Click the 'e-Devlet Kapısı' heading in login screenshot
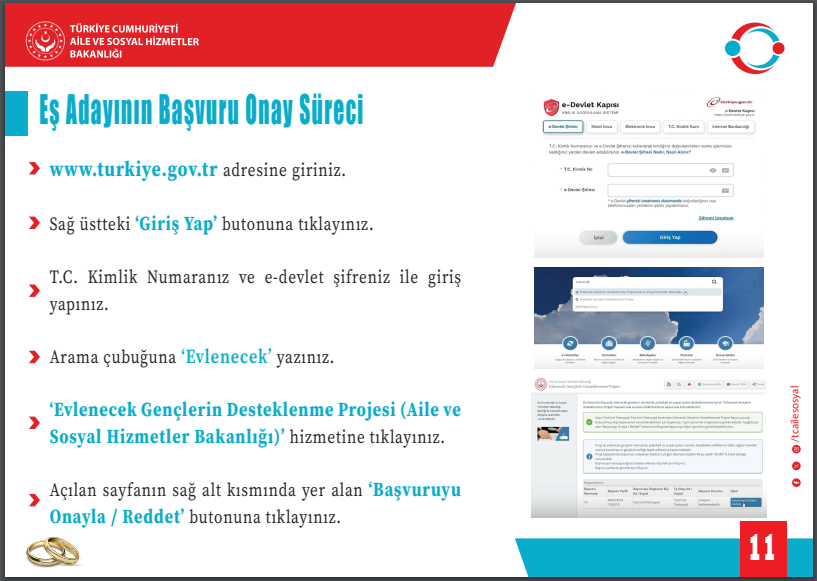 (590, 105)
